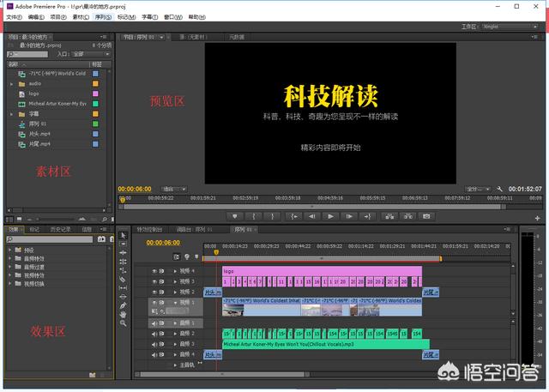Select the Rate Stretch tool

pyautogui.click(x=124, y=270)
